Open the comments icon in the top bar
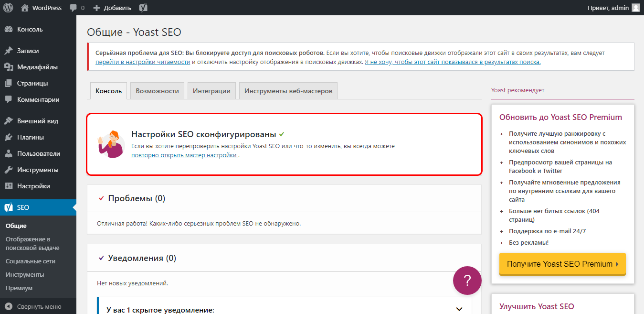This screenshot has height=314, width=644. (x=73, y=7)
